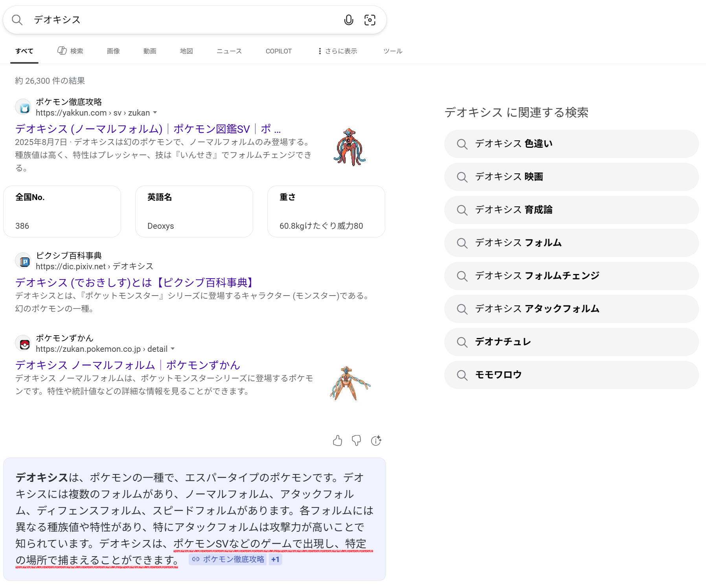Expand the yakkun.com URL dropdown arrow
Image resolution: width=706 pixels, height=588 pixels.
(155, 113)
